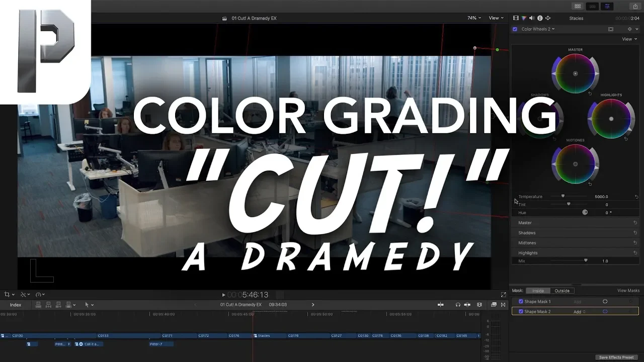This screenshot has height=362, width=644.
Task: Open the viewer View options dropdown
Action: pos(496,18)
